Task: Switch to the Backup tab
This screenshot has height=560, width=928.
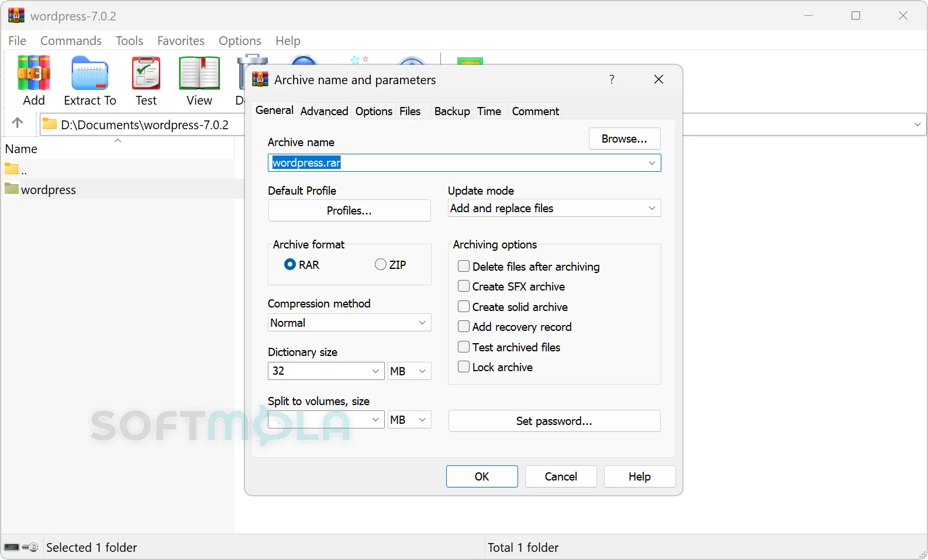Action: point(452,111)
